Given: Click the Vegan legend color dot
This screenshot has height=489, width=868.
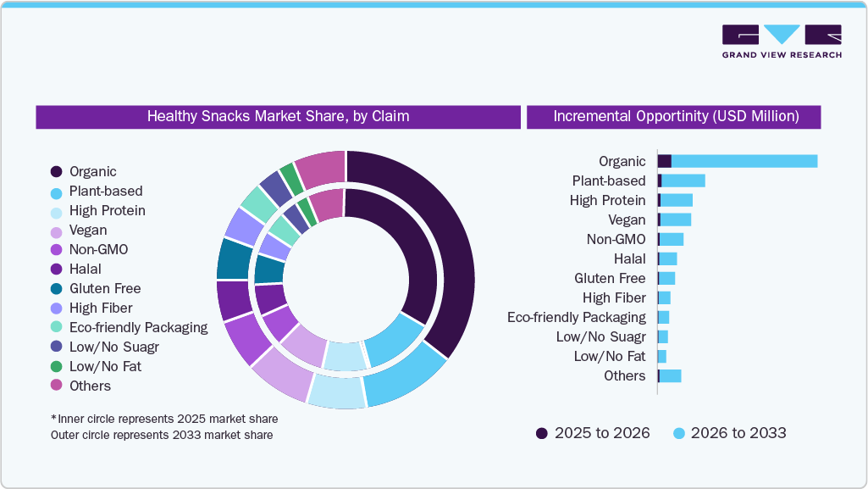Looking at the screenshot, I should click(x=57, y=232).
